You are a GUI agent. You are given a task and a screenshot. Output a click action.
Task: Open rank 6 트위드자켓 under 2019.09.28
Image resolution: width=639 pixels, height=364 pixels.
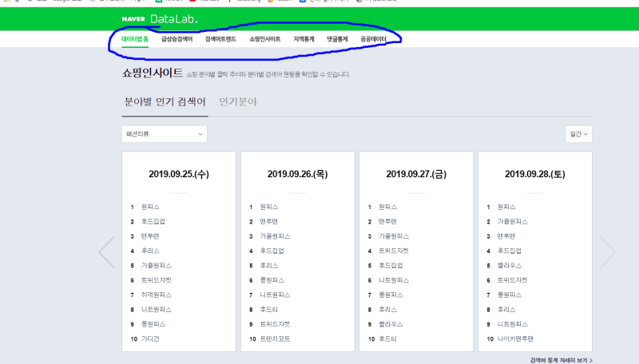513,280
